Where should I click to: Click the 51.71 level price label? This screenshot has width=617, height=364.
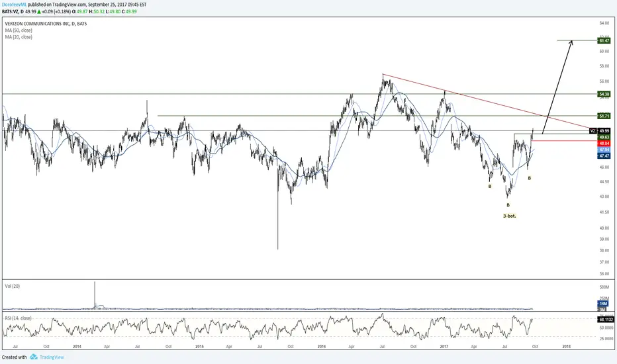(x=604, y=116)
